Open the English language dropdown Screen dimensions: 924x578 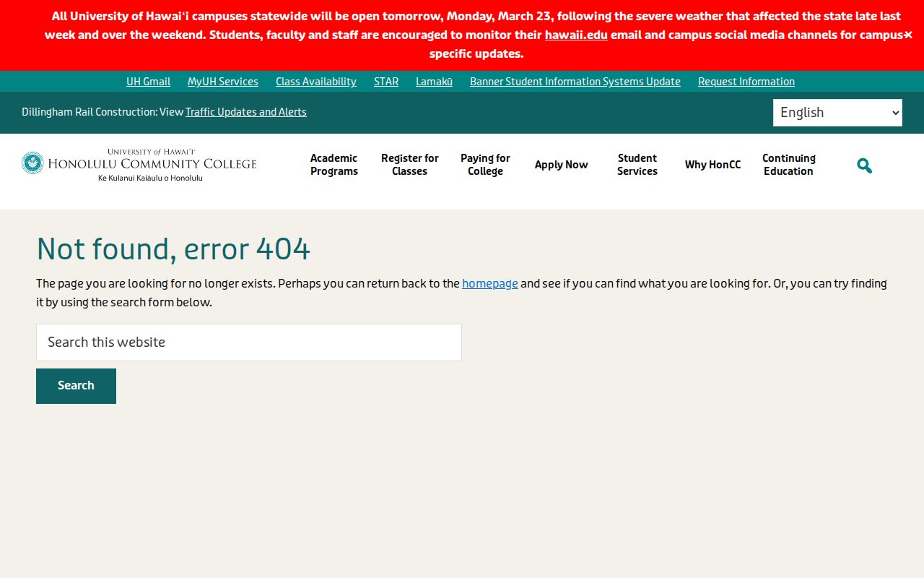[x=837, y=113]
